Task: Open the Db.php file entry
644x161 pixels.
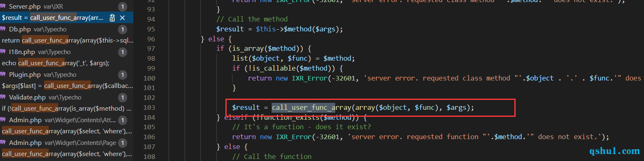Action: [x=66, y=29]
